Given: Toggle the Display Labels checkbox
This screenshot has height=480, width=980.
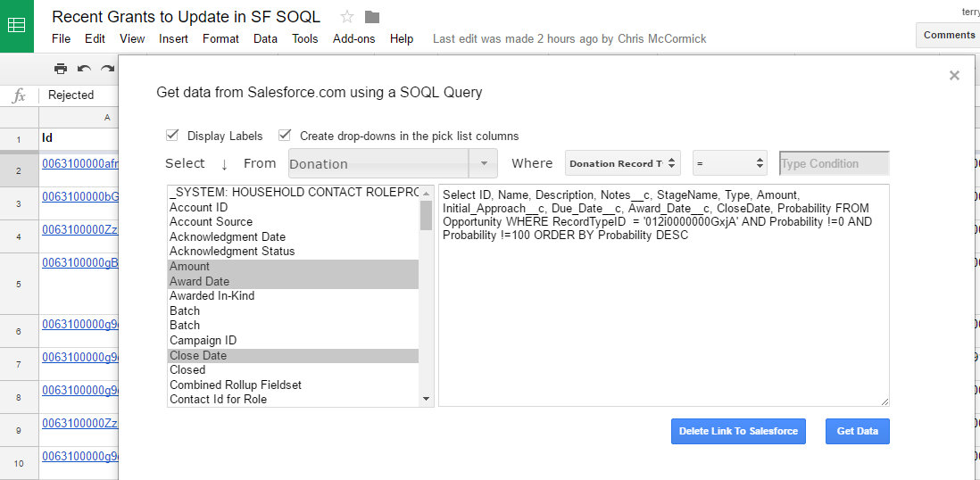Looking at the screenshot, I should (x=172, y=135).
